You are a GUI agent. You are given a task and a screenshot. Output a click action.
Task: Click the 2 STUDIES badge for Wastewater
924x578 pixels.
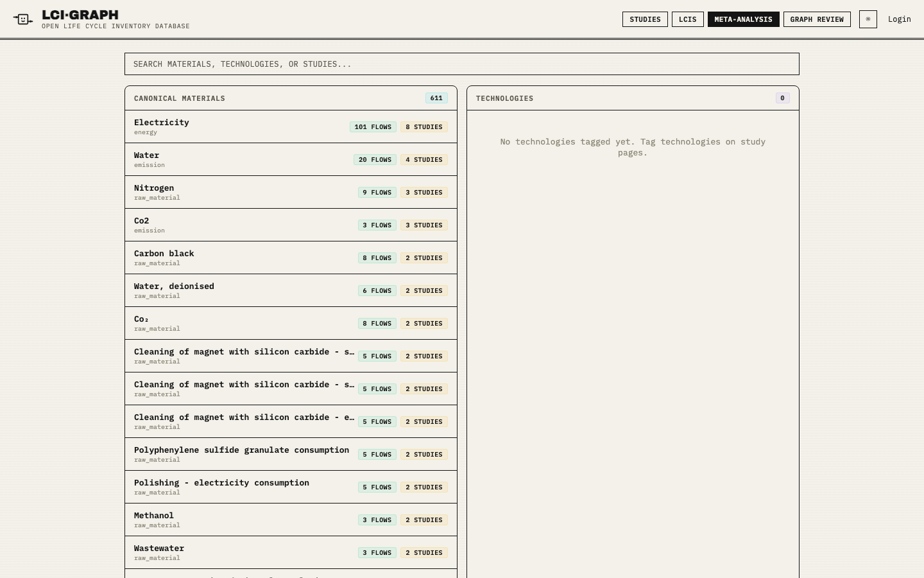(424, 553)
